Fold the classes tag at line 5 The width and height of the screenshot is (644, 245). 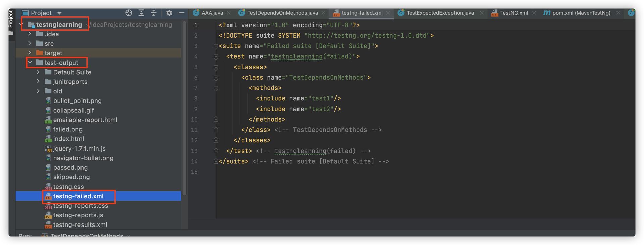[x=216, y=67]
